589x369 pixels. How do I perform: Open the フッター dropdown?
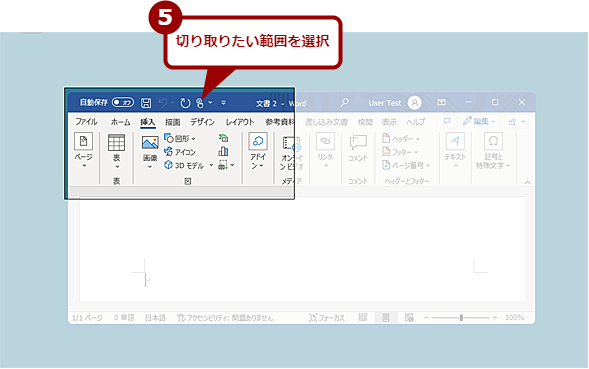[x=416, y=152]
